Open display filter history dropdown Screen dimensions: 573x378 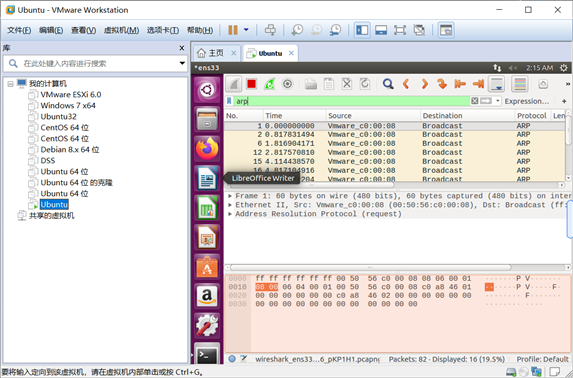click(498, 101)
